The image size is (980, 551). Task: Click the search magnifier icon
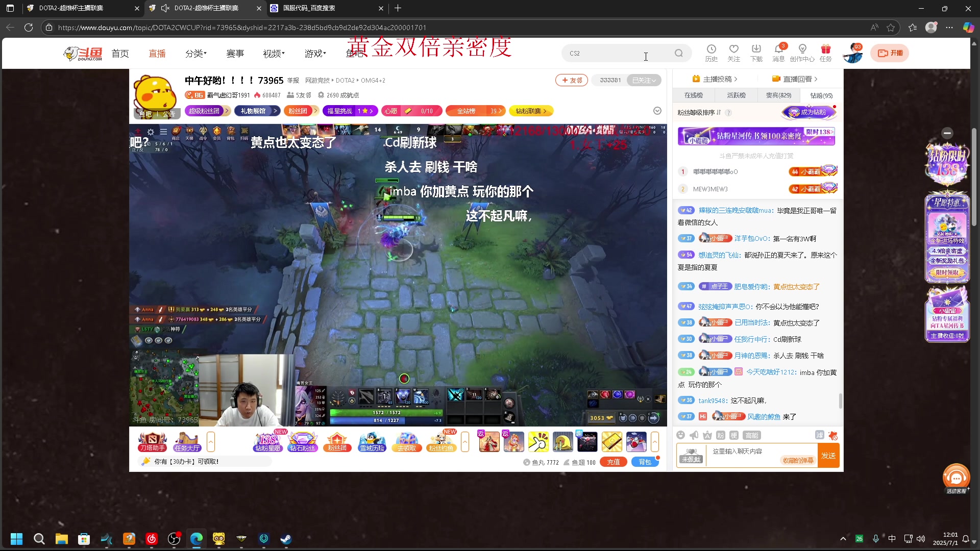point(678,53)
